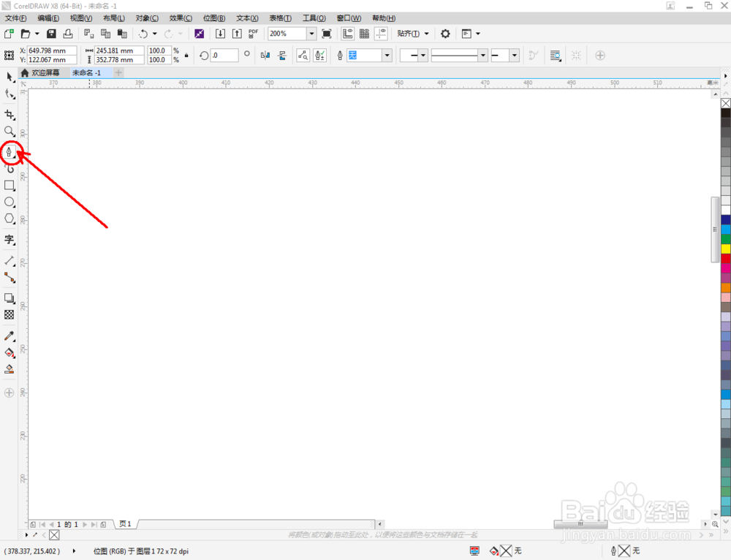Pick the red swatch in palette

point(726,258)
